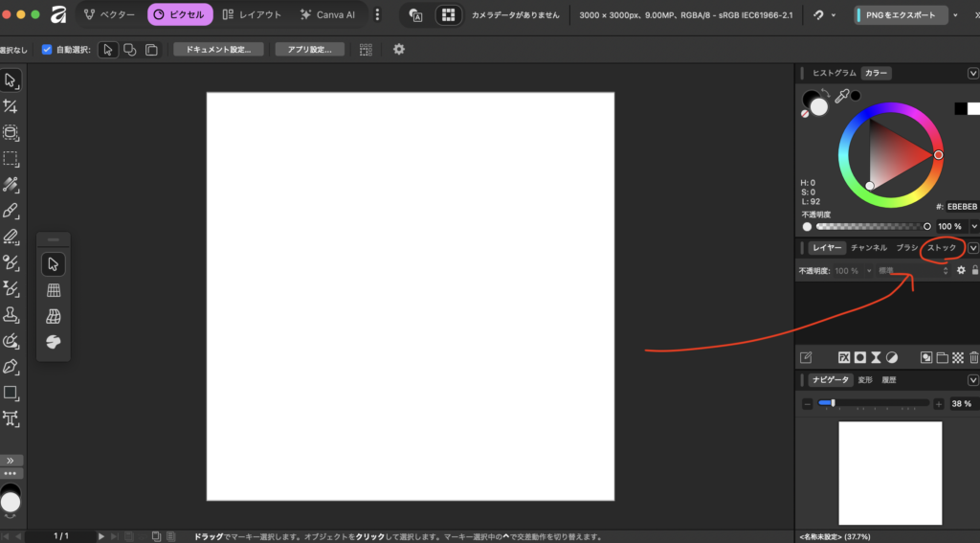Click the navigator zoom slider
The image size is (980, 543).
click(873, 403)
